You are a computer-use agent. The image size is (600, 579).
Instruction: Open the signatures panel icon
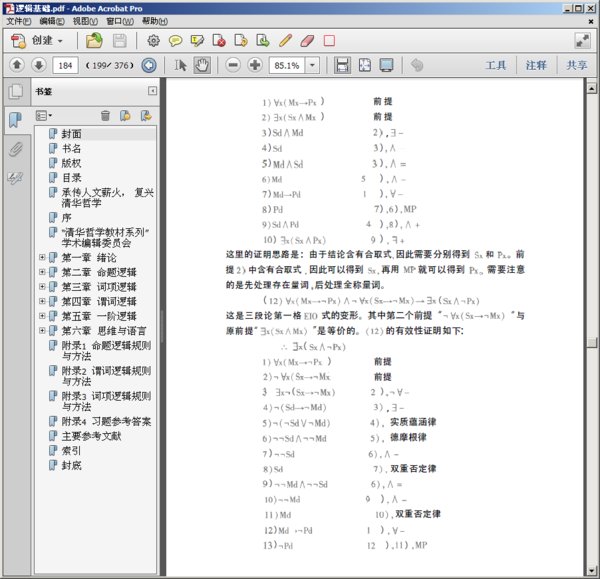point(15,178)
